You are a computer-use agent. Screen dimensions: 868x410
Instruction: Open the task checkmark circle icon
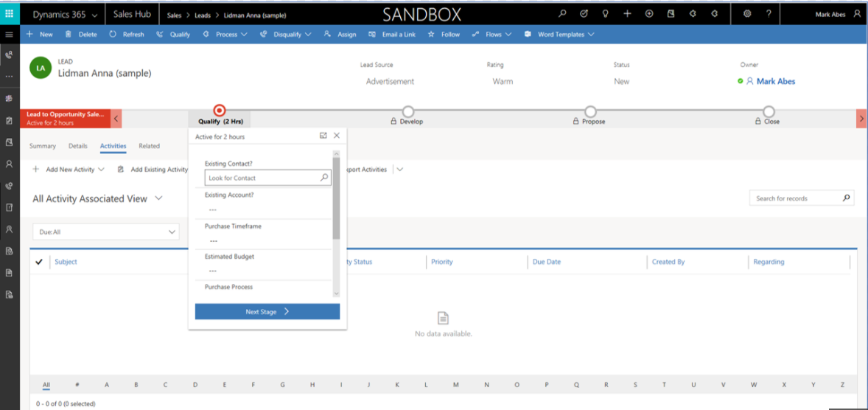pyautogui.click(x=584, y=15)
